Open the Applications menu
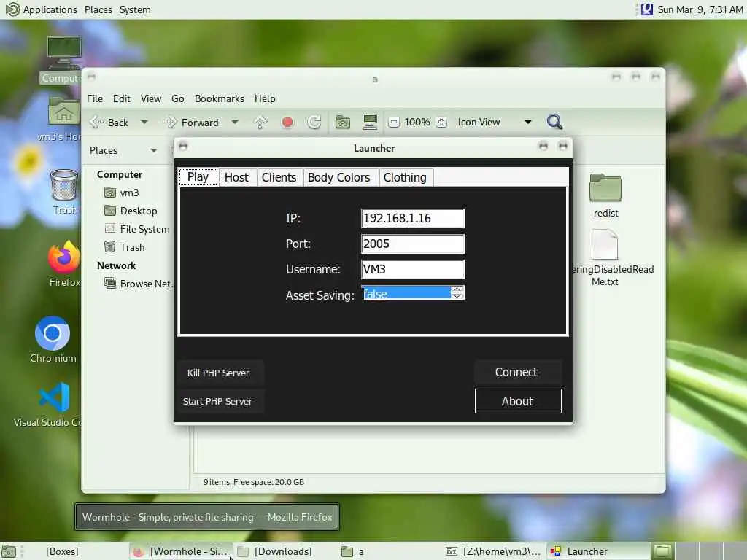 coord(42,9)
